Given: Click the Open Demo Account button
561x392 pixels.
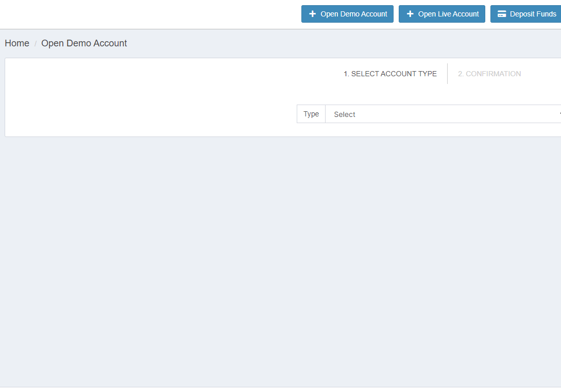Looking at the screenshot, I should (x=347, y=14).
